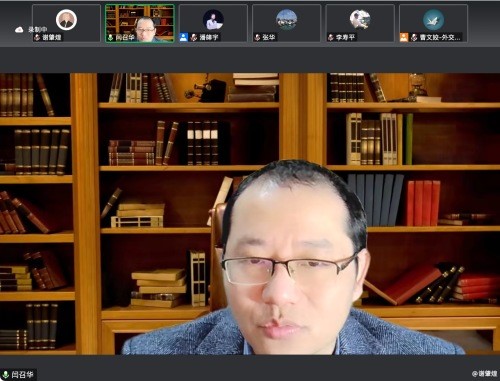Image resolution: width=500 pixels, height=381 pixels.
Task: Click the muted mic icon next to 潘帅宇
Action: pos(194,37)
